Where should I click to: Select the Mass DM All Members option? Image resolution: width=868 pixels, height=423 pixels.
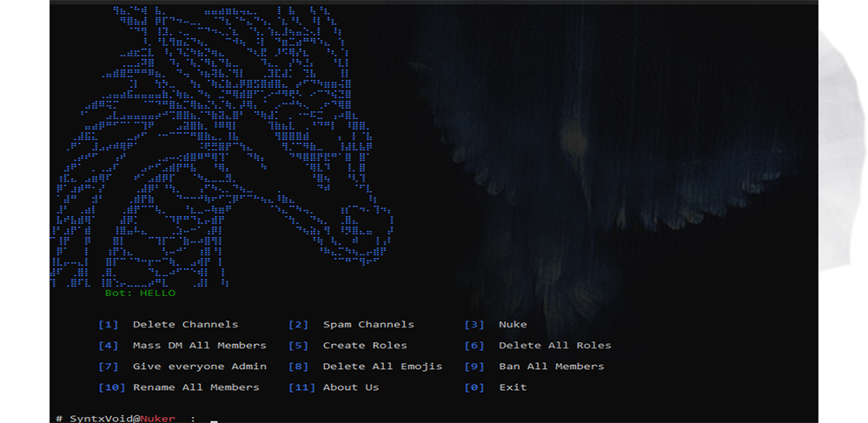[199, 346]
